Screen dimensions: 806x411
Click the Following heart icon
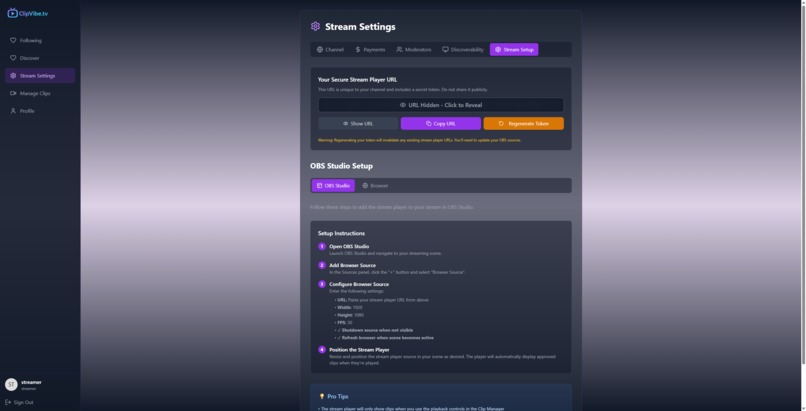click(13, 40)
